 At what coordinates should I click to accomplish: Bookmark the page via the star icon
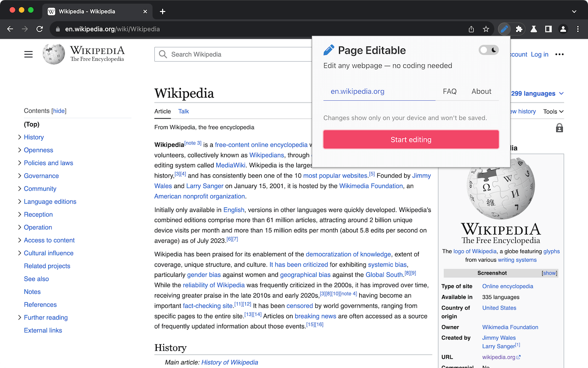tap(486, 29)
